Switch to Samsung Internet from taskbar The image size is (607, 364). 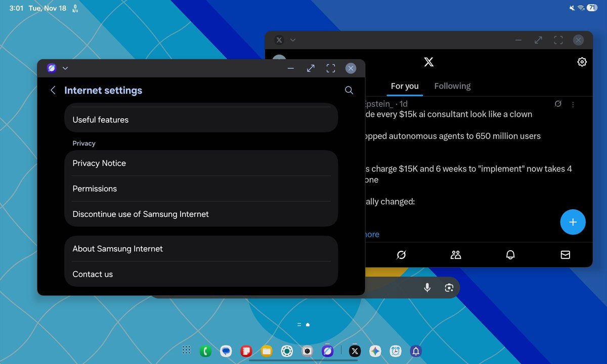click(328, 351)
